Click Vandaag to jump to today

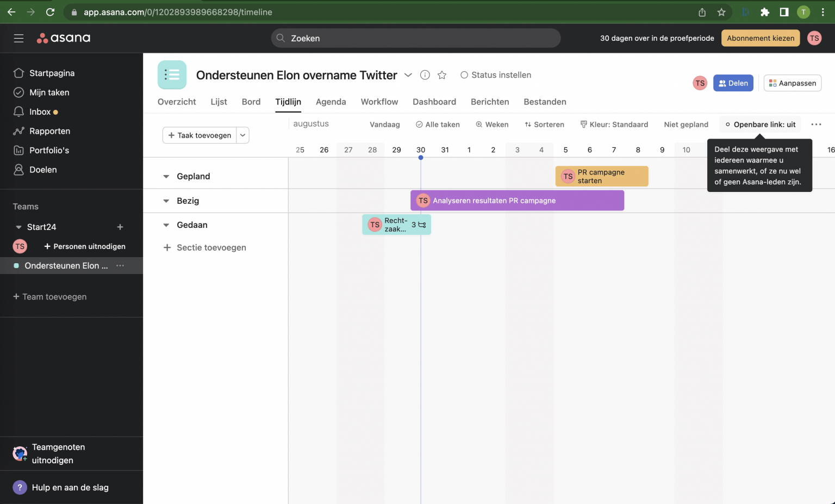click(x=384, y=124)
